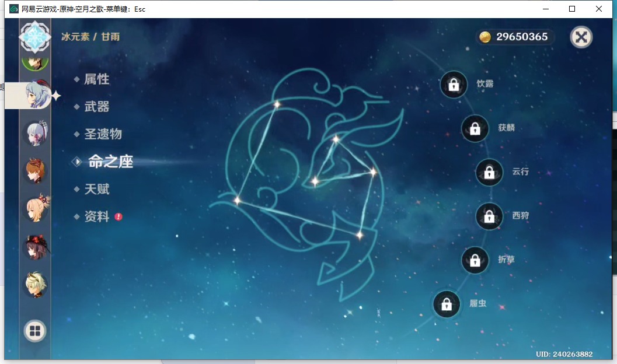The height and width of the screenshot is (364, 617).
Task: Open the 折草 locked constellation node
Action: coord(475,260)
